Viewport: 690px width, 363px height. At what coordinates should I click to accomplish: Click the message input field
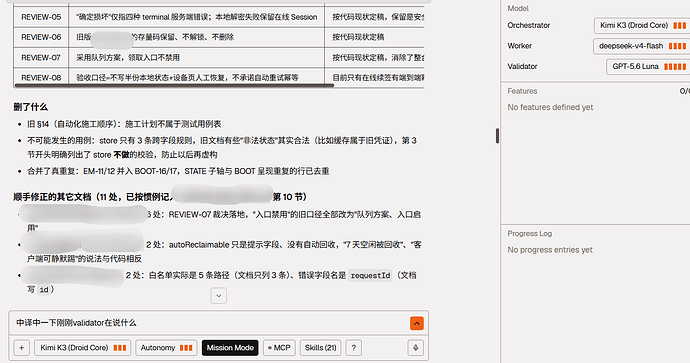click(211, 323)
